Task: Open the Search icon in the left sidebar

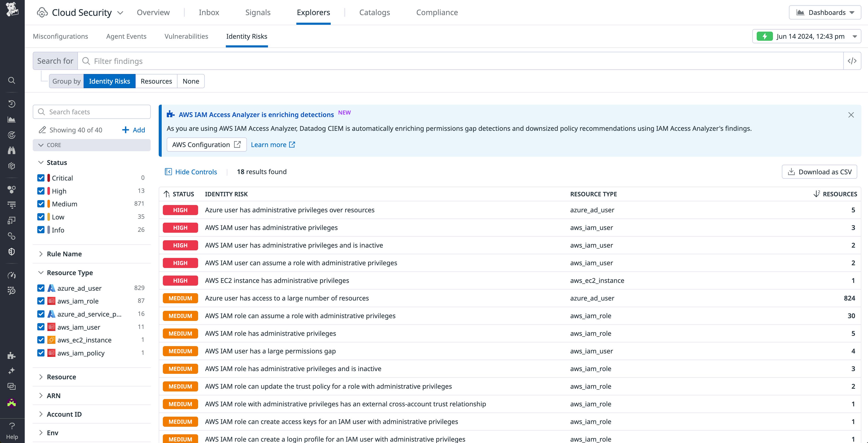Action: (x=12, y=80)
